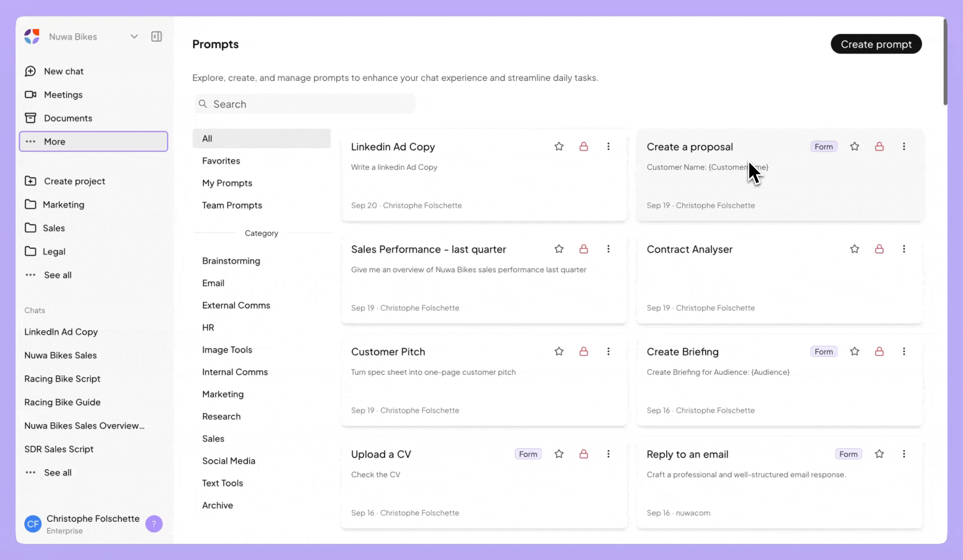Screen dimensions: 963x560
Task: Collapse the sidebar panel icon
Action: point(156,36)
